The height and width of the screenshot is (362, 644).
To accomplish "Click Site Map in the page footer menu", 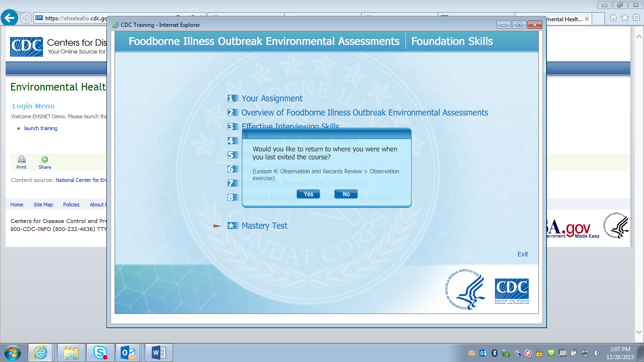I will pos(43,205).
